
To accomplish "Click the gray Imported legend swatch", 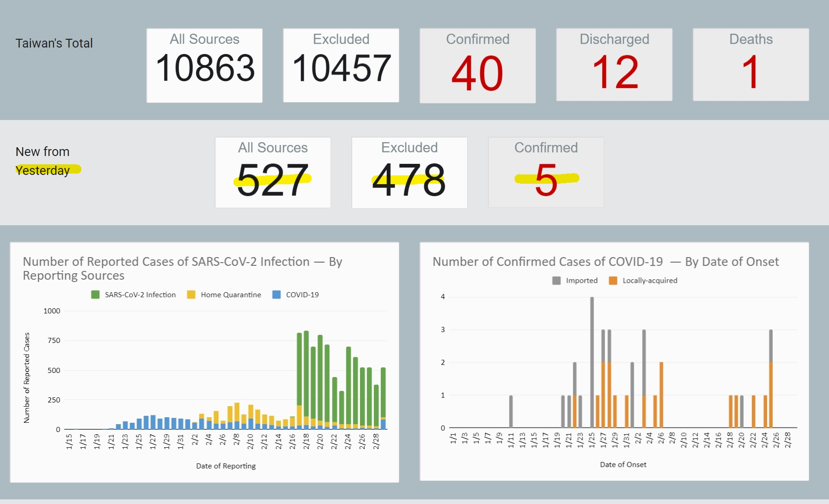I will (x=557, y=281).
